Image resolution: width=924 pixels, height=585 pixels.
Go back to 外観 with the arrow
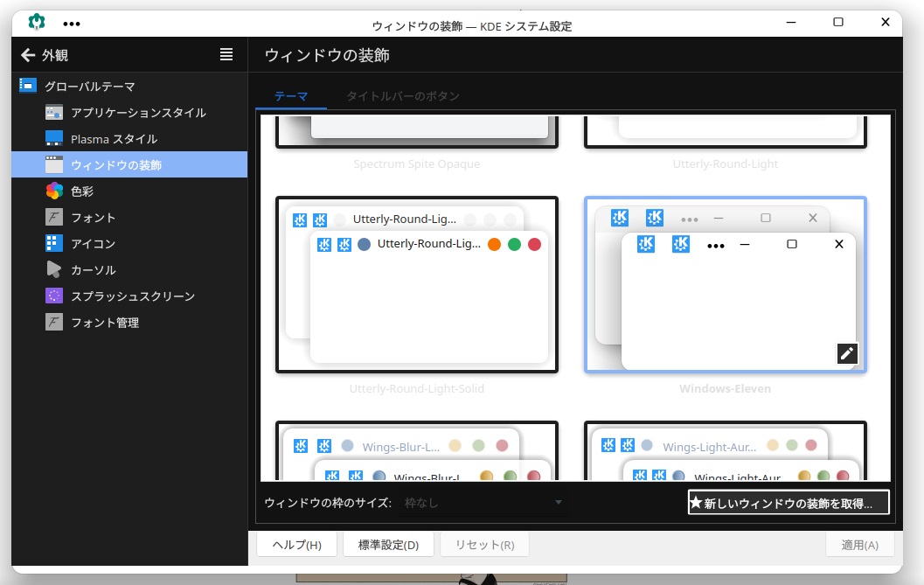[28, 55]
